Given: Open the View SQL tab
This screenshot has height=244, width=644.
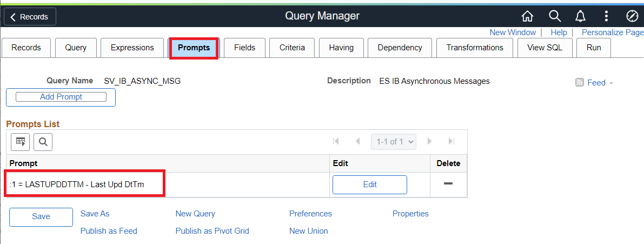Looking at the screenshot, I should pyautogui.click(x=545, y=48).
